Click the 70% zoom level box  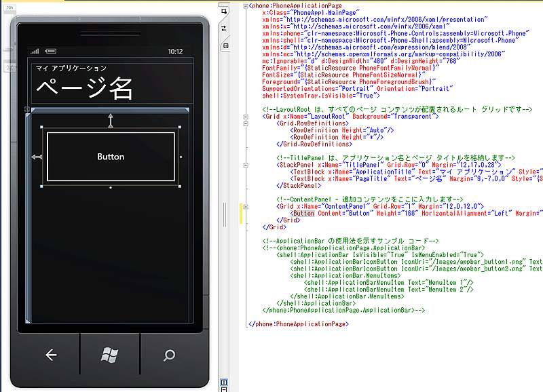pos(10,7)
